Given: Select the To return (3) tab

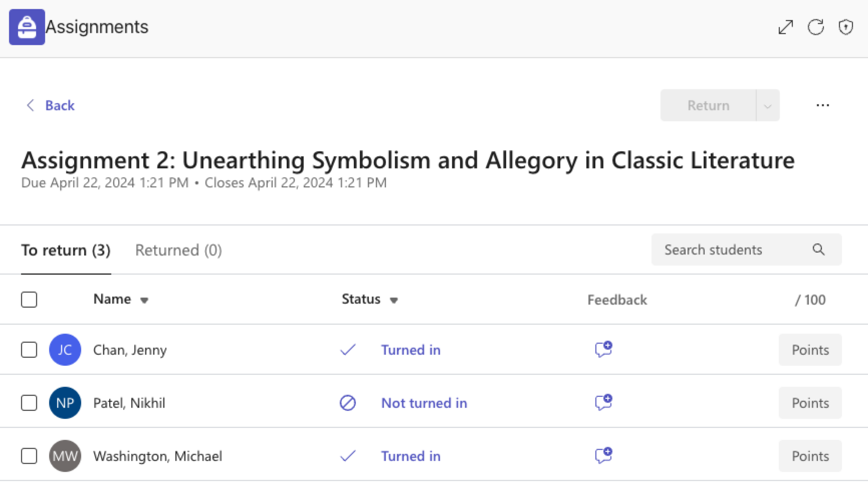Looking at the screenshot, I should point(66,250).
